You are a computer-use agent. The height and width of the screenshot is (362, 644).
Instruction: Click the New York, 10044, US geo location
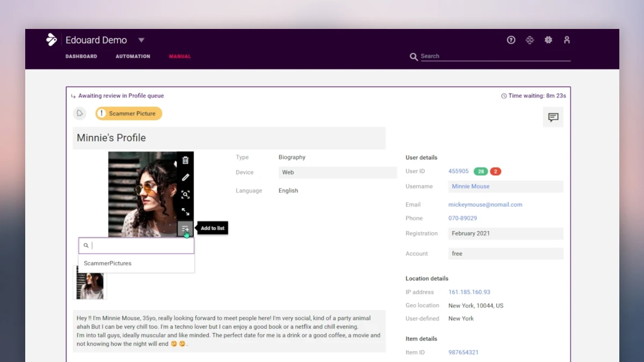(x=476, y=306)
